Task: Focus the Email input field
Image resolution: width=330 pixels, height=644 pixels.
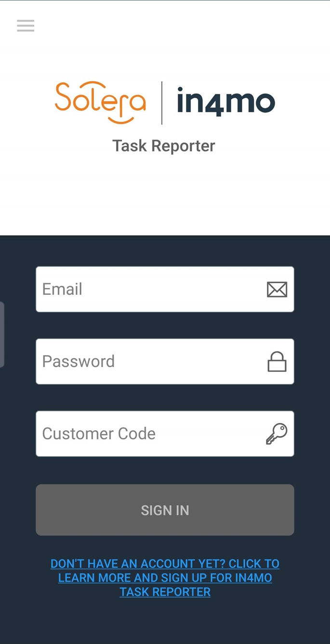Action: tap(149, 289)
